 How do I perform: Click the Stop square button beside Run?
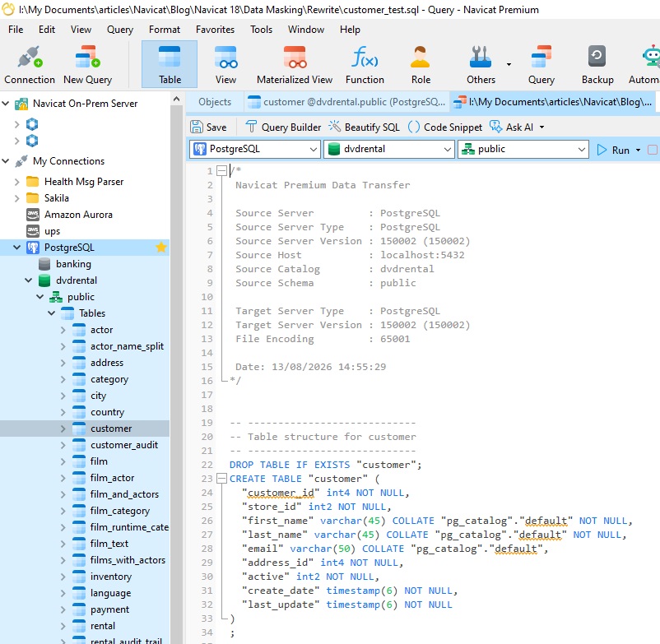pyautogui.click(x=653, y=150)
